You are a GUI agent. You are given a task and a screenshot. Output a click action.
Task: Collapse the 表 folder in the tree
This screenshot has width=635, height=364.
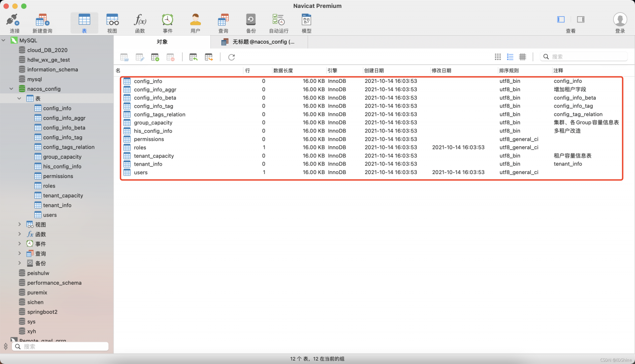pyautogui.click(x=19, y=99)
